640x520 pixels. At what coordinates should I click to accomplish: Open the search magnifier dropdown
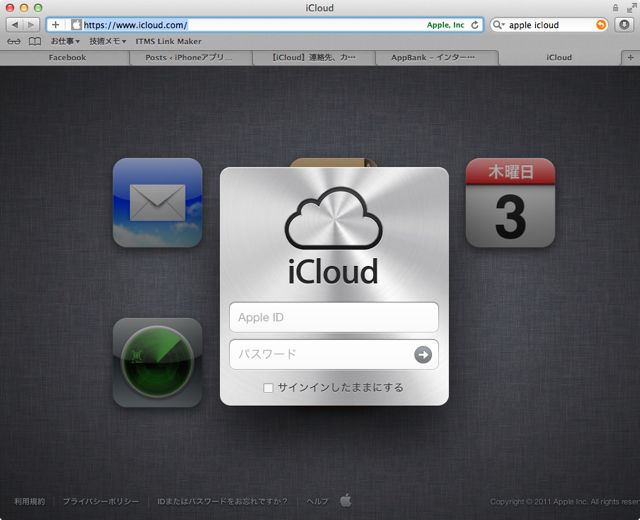[499, 25]
